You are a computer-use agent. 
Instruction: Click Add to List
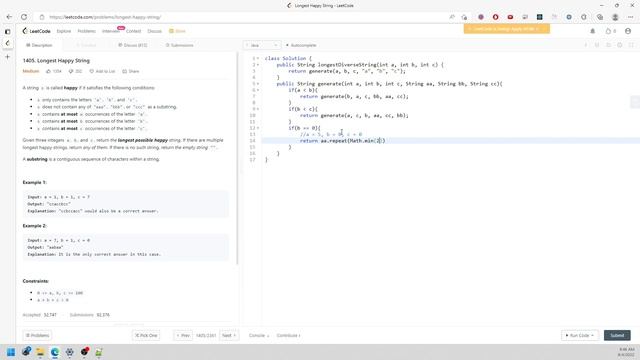(x=102, y=71)
